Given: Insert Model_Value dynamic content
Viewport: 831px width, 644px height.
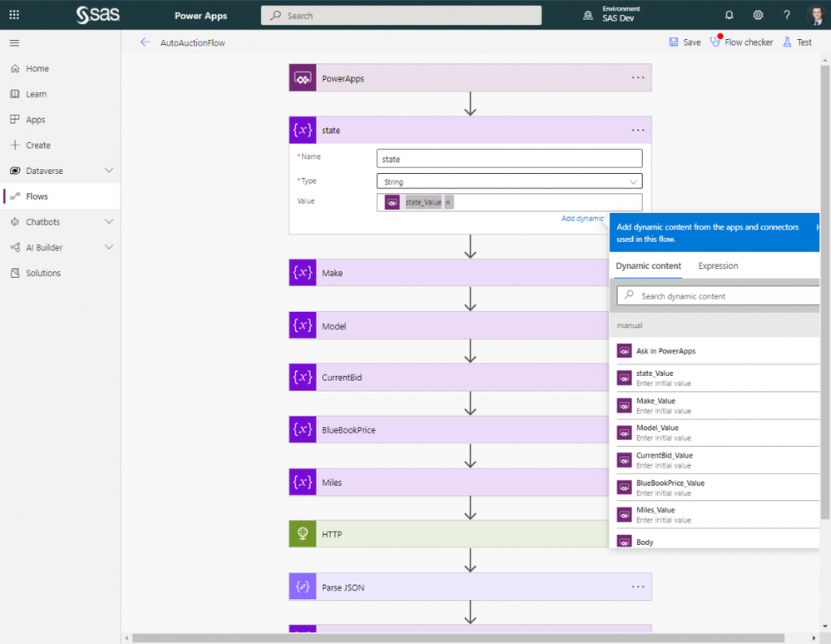Looking at the screenshot, I should pos(718,433).
